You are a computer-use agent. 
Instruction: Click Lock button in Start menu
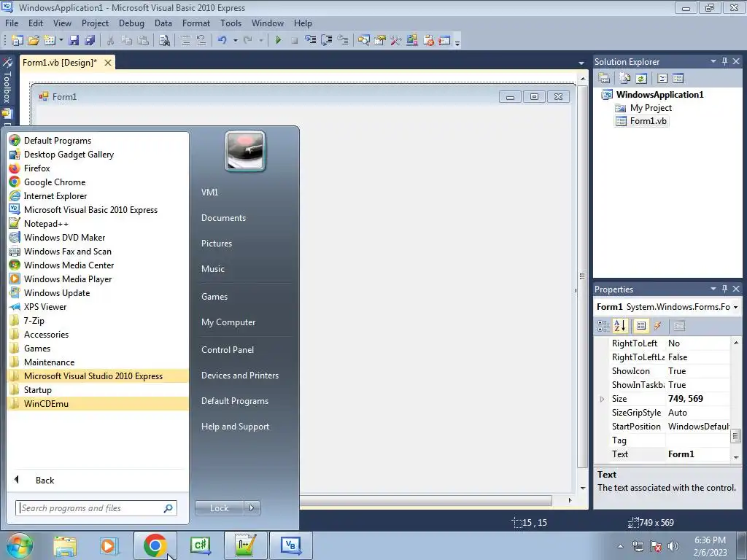click(219, 508)
